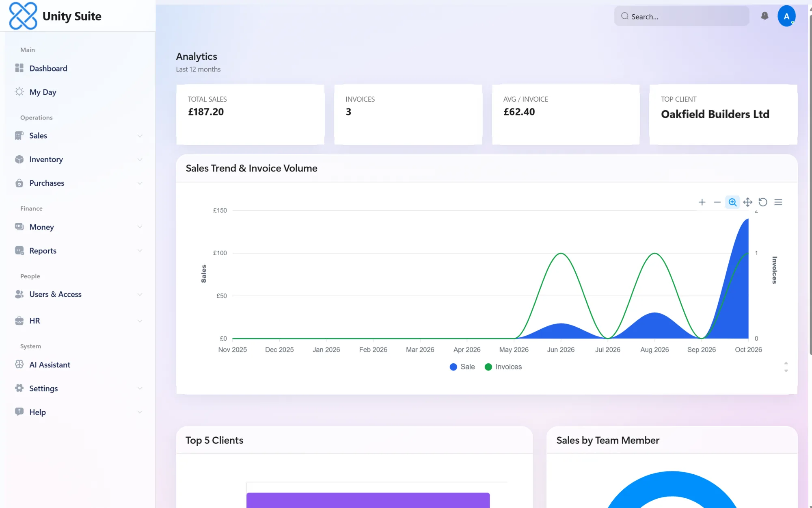Reset chart zoom

tap(763, 202)
